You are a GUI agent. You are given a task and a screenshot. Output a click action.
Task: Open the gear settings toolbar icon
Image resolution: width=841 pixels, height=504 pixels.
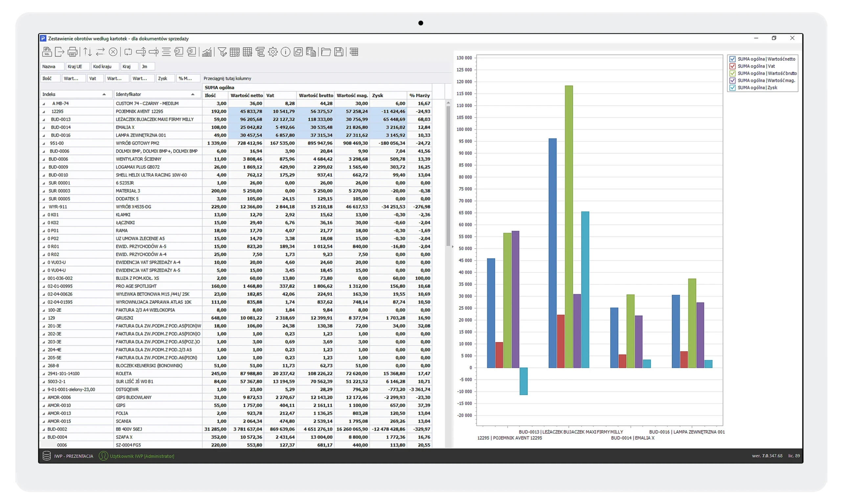273,52
